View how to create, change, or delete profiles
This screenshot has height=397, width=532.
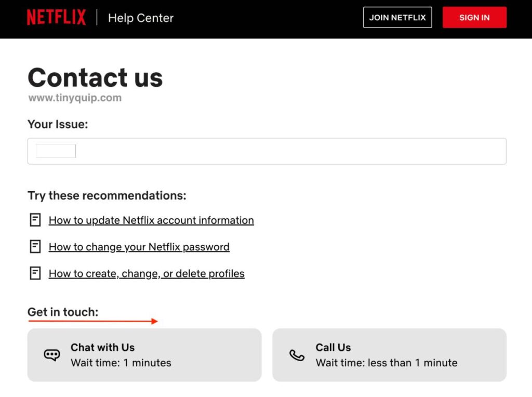[x=146, y=273]
